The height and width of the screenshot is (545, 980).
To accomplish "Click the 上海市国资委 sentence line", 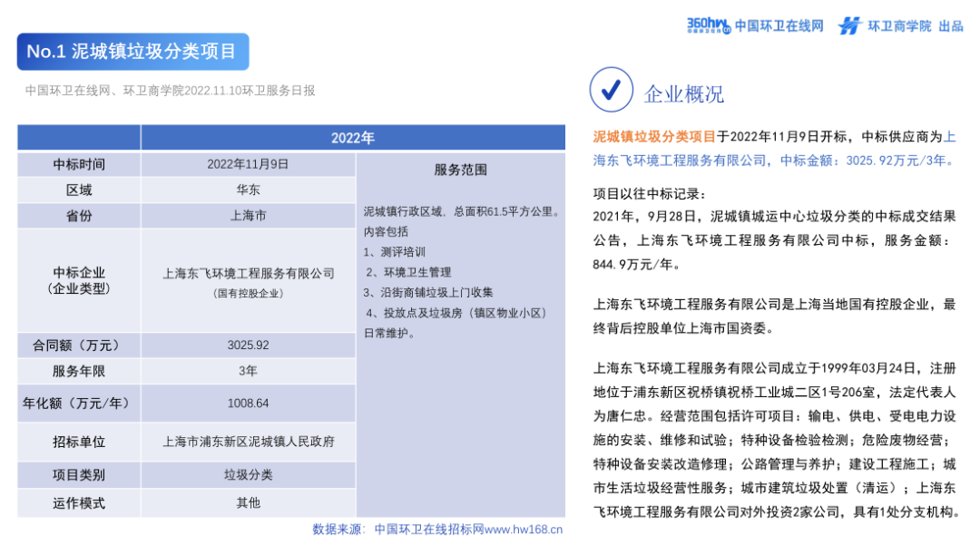I will [x=683, y=328].
